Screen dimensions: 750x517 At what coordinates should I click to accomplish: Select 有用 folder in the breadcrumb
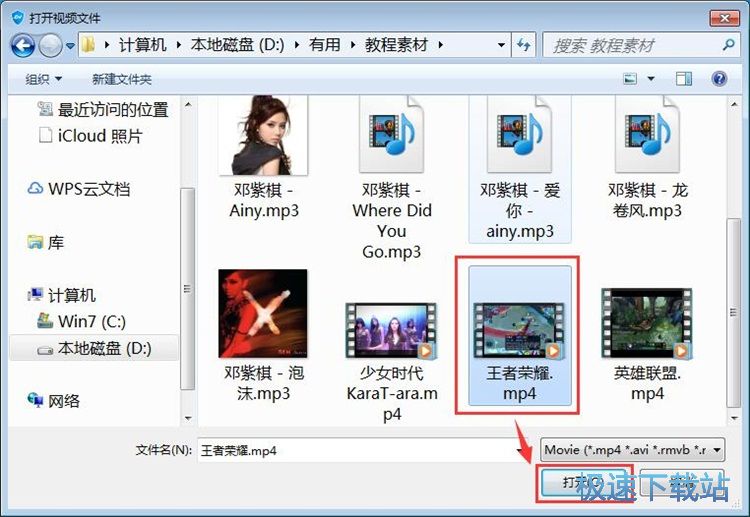coord(325,45)
